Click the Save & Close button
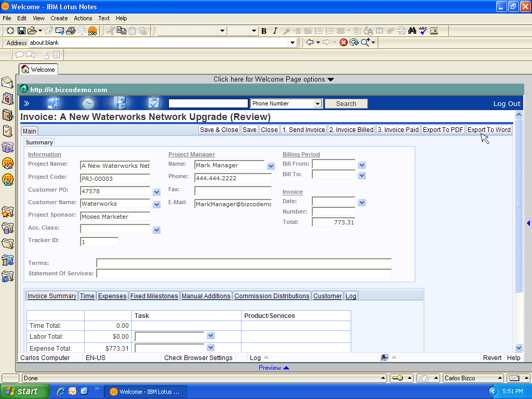This screenshot has height=399, width=532. point(219,130)
